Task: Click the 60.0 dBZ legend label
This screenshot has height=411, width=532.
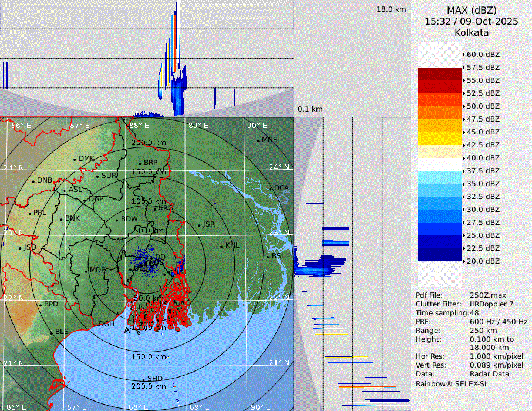Action: 483,54
